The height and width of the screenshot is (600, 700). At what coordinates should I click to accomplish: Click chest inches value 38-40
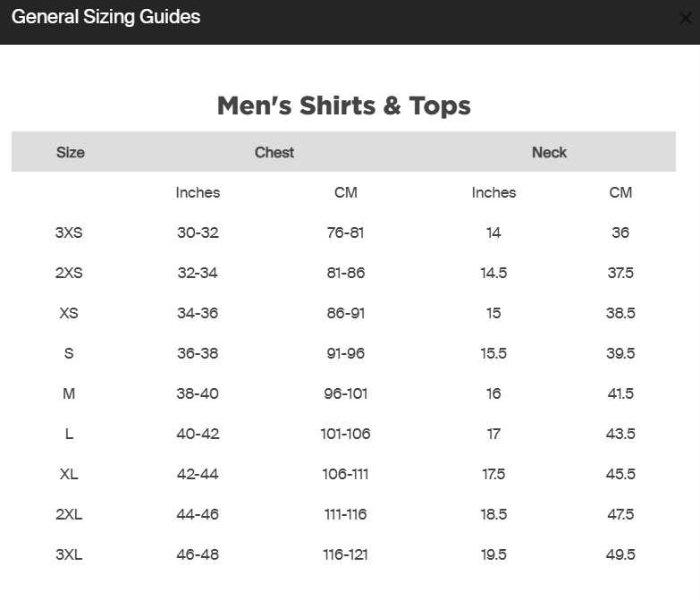[198, 393]
